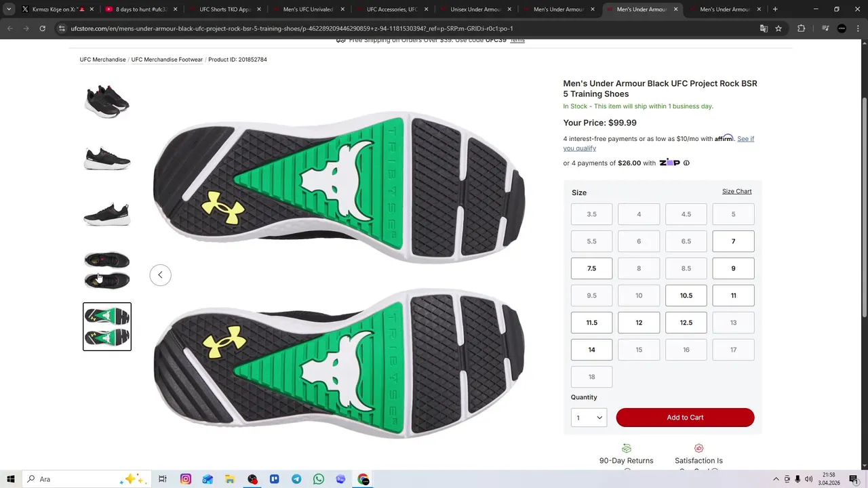The image size is (868, 488).
Task: Click the browser forward arrow
Action: coord(26,28)
